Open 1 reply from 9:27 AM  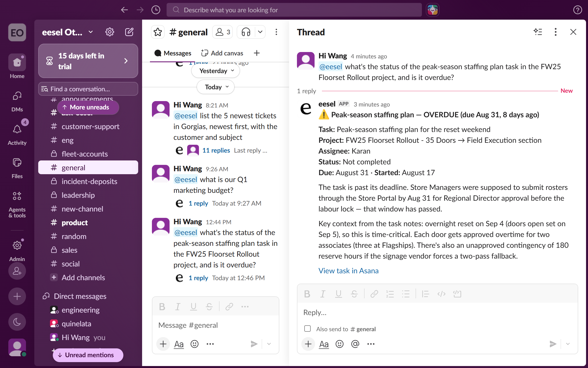198,203
